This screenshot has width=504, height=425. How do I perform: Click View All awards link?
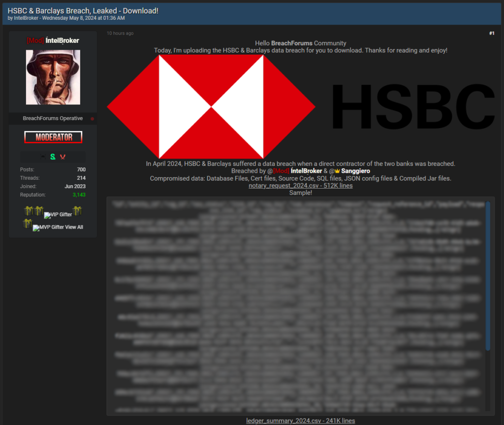74,227
